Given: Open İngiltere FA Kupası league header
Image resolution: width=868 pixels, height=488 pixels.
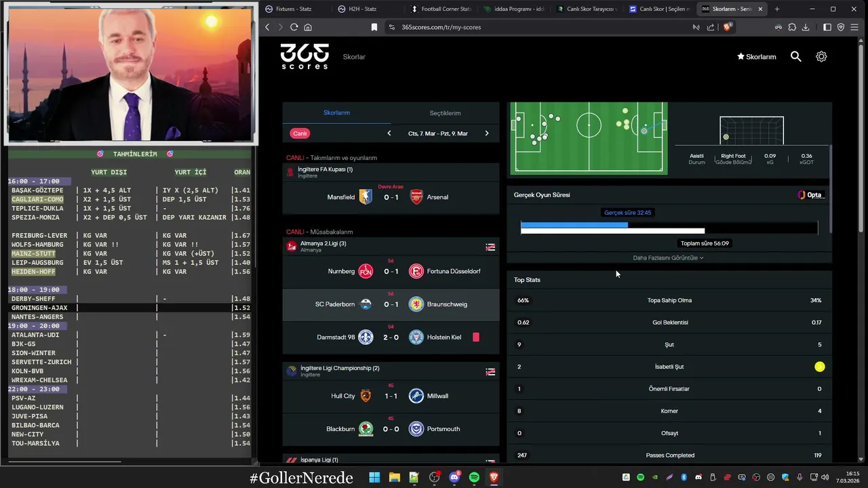Looking at the screenshot, I should coord(391,172).
